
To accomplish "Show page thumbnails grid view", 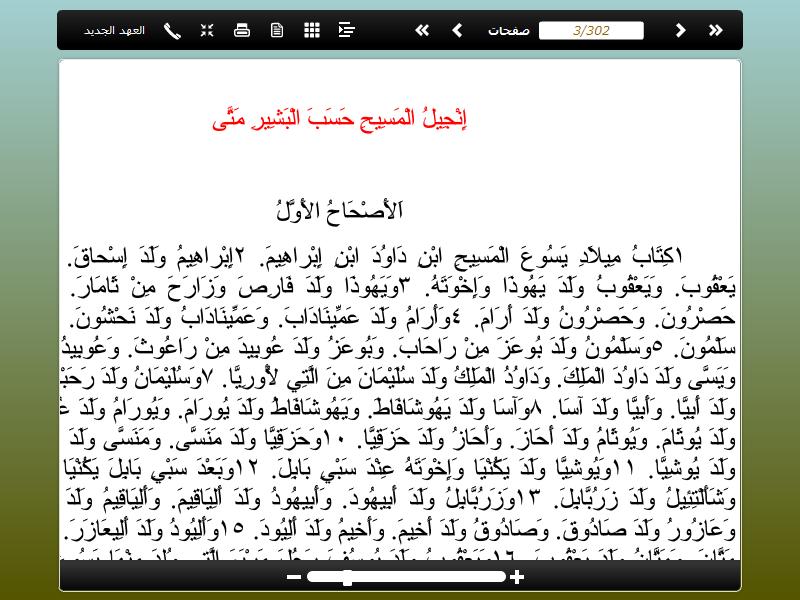I will [312, 30].
